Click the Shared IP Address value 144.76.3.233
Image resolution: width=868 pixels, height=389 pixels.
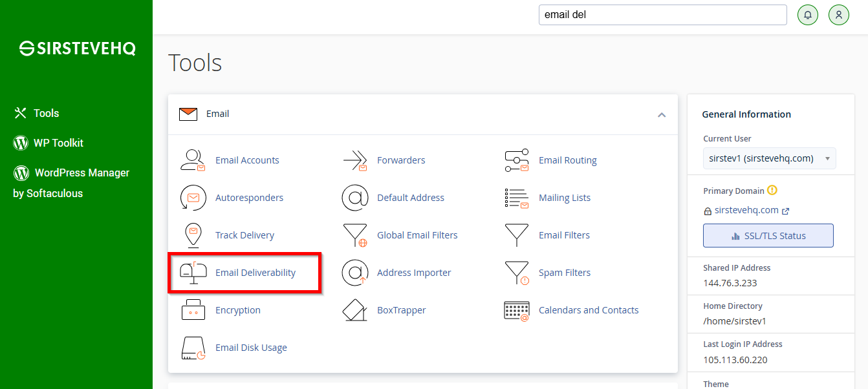[730, 283]
